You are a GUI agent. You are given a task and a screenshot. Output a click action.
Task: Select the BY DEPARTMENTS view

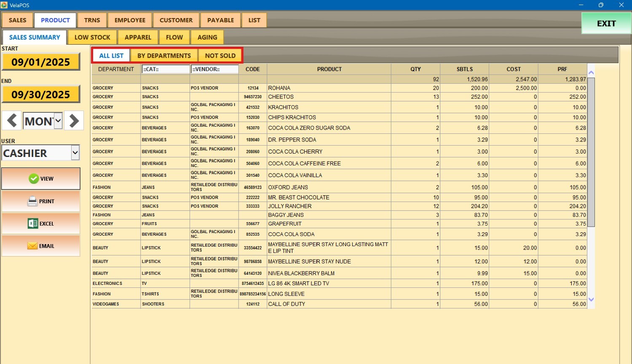[x=164, y=56]
